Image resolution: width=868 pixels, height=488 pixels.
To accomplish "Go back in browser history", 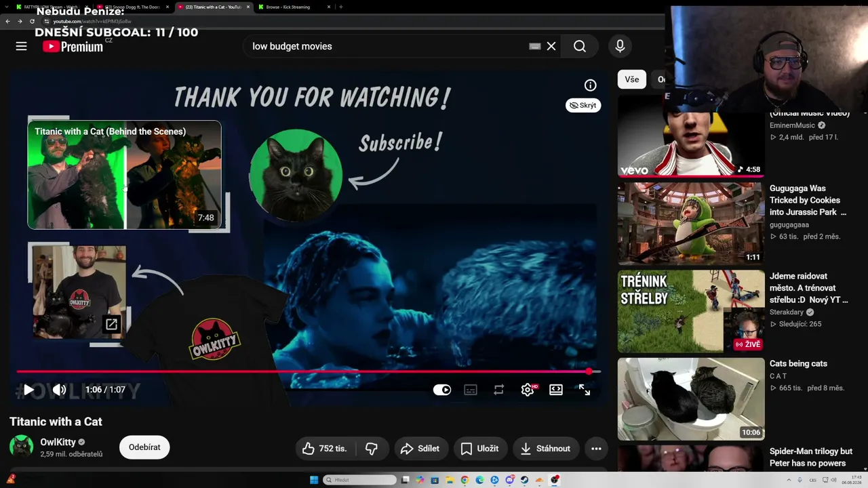I will (7, 21).
